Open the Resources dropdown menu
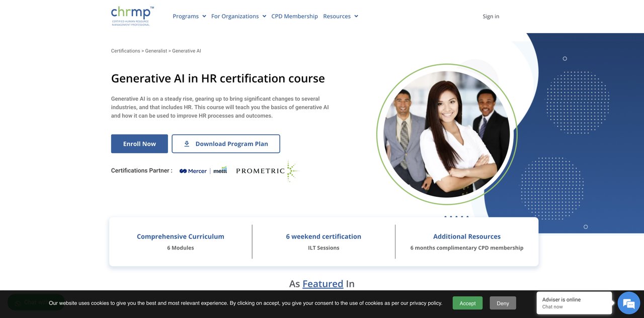 [341, 16]
